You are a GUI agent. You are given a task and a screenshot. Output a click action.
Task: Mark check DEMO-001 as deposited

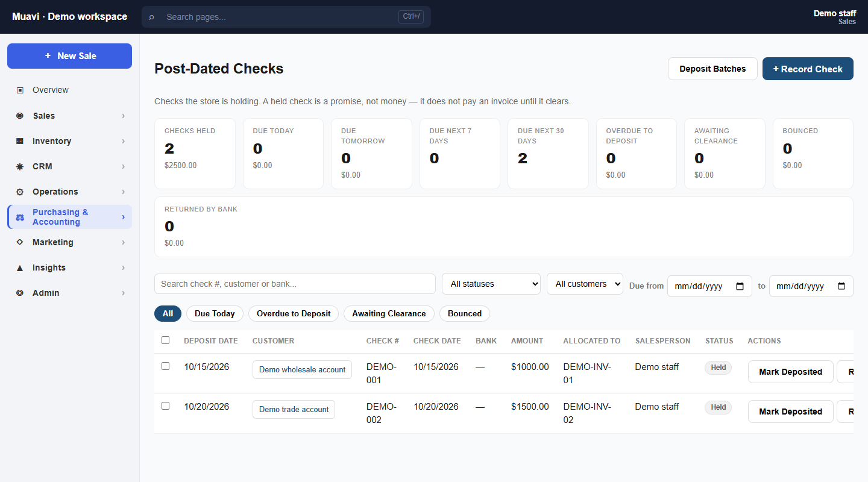(790, 372)
